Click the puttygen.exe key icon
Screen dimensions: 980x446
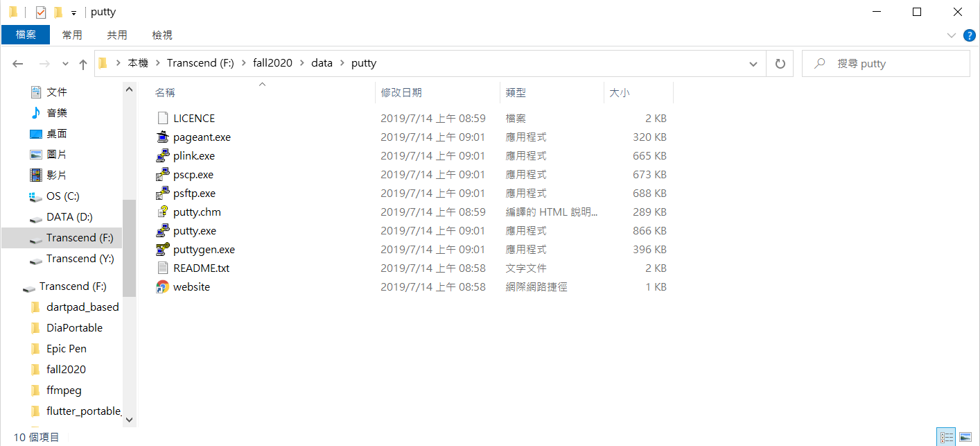pos(163,250)
